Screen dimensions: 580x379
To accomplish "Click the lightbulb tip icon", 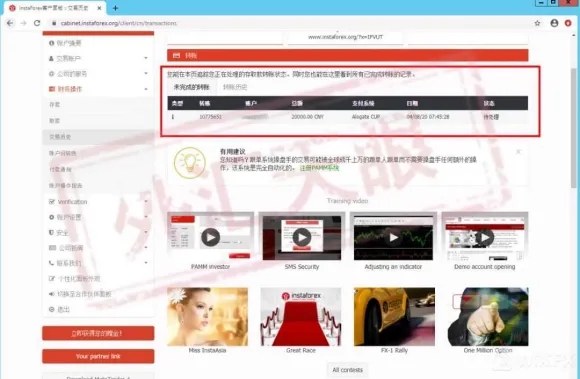I will pos(190,163).
